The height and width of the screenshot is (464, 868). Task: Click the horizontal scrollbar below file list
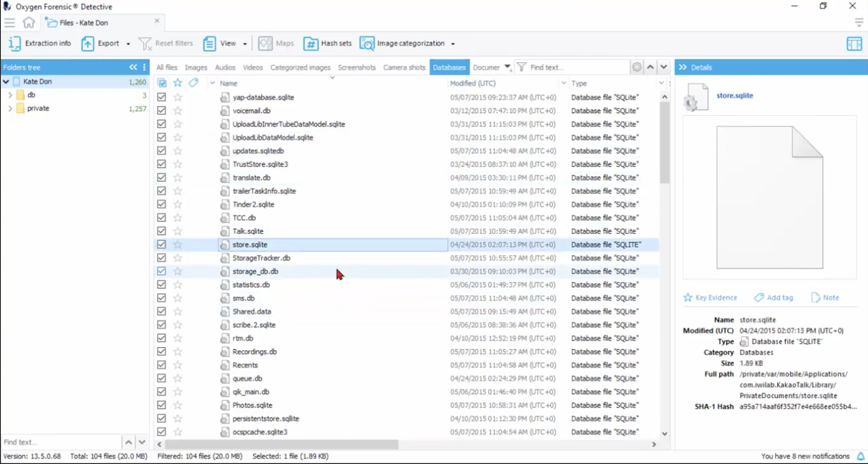pyautogui.click(x=282, y=444)
